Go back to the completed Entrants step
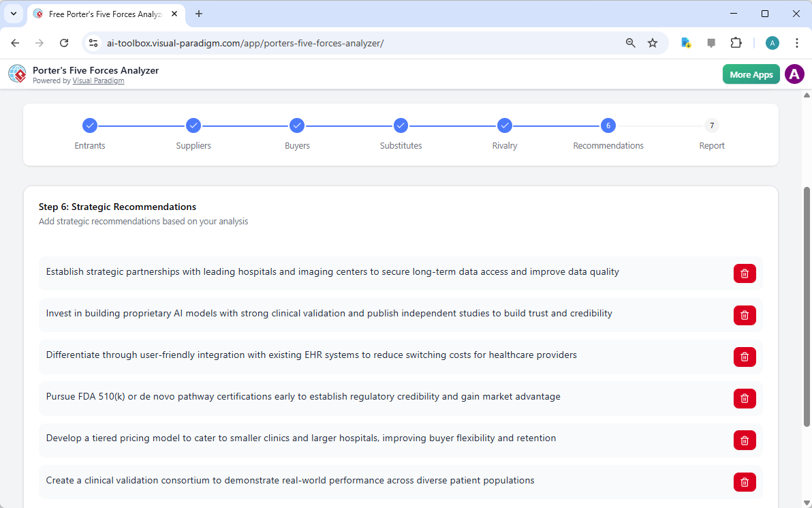This screenshot has width=812, height=508. click(x=90, y=125)
